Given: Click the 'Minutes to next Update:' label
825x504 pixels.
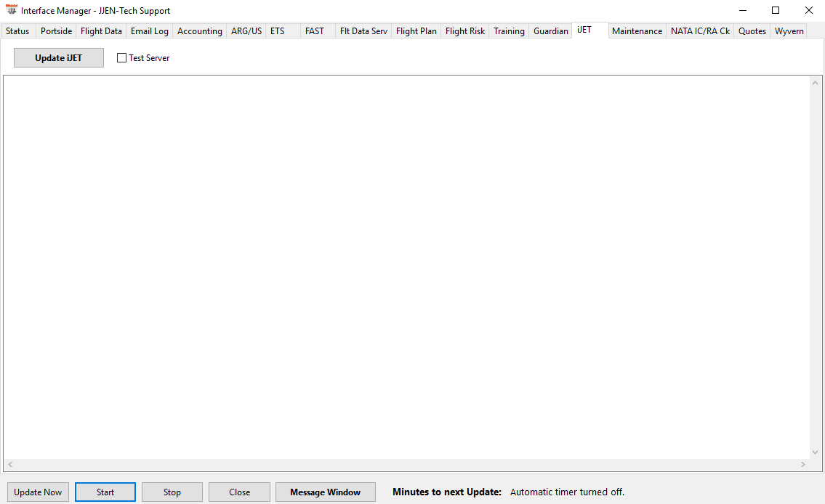Looking at the screenshot, I should click(x=447, y=492).
